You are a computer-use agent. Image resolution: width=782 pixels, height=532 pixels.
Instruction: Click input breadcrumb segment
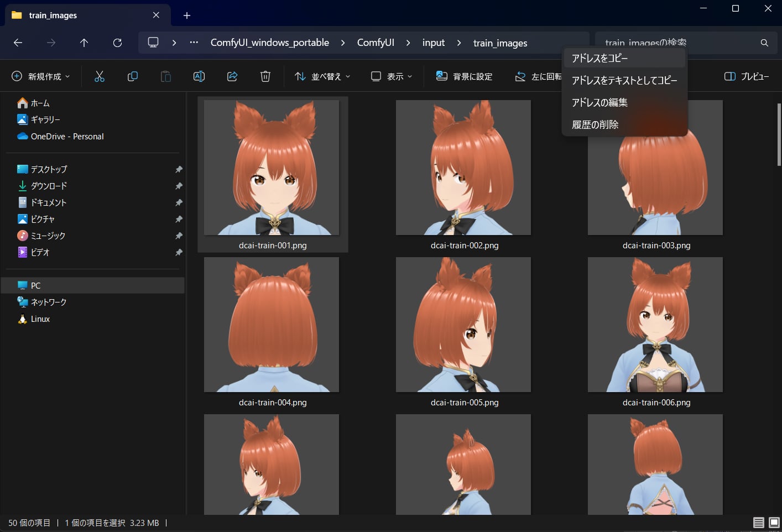434,43
